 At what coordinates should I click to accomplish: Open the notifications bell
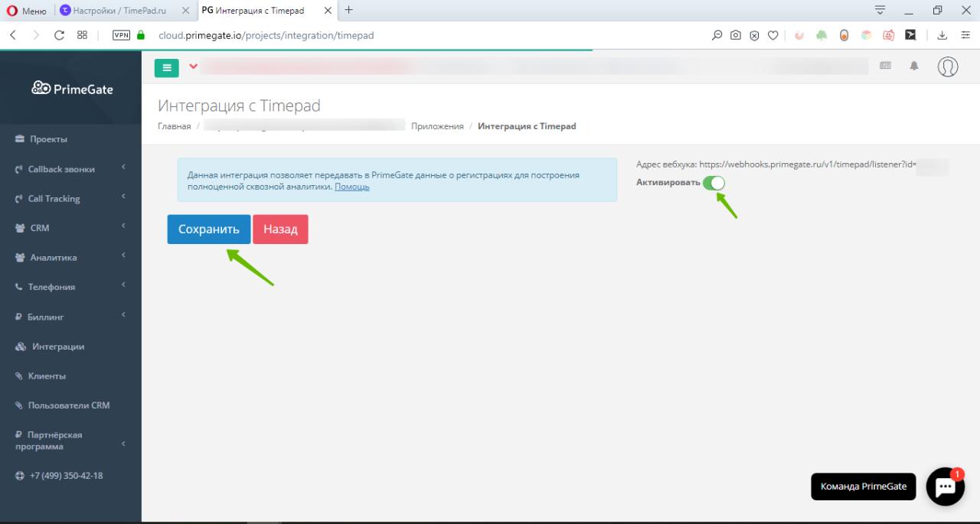click(913, 67)
